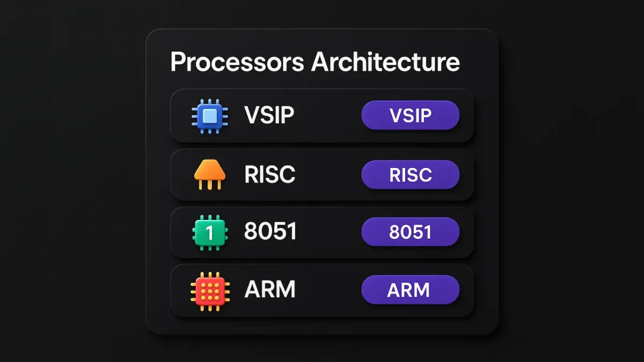Click the purple RISC button
Viewport: 644px width, 362px height.
[411, 175]
